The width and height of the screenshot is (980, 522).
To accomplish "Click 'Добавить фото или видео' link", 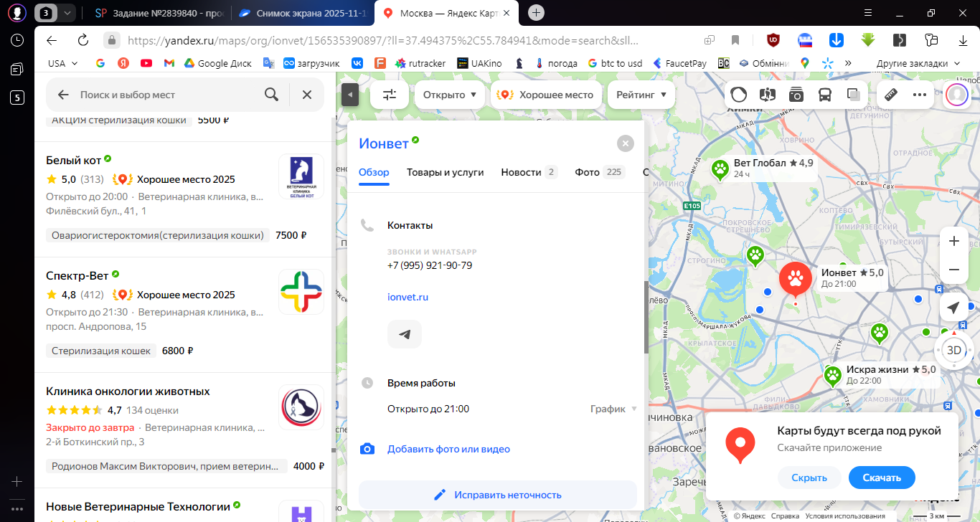I will click(448, 449).
